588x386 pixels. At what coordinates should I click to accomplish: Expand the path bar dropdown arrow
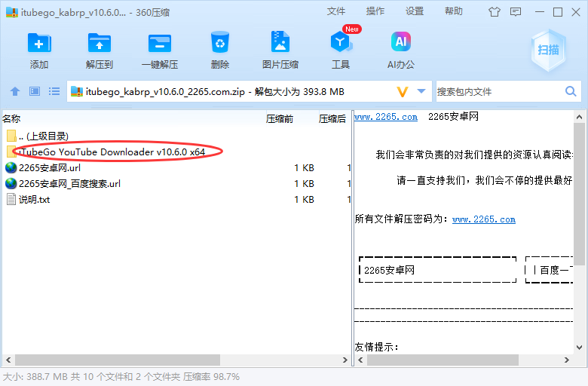[x=421, y=91]
